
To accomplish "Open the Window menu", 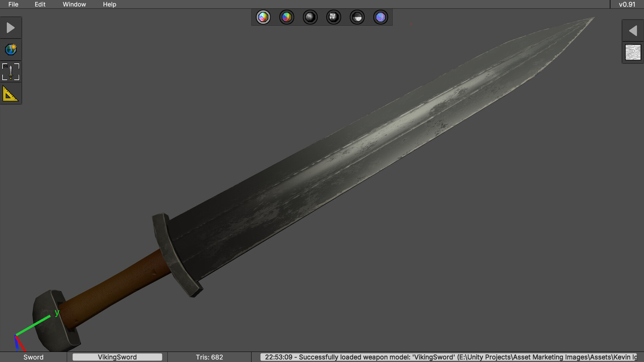I will (74, 4).
